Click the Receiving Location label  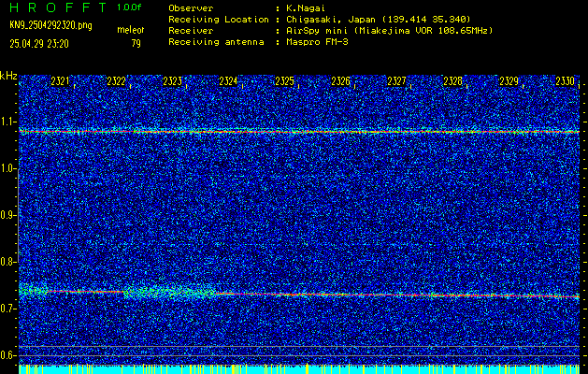[x=219, y=19]
